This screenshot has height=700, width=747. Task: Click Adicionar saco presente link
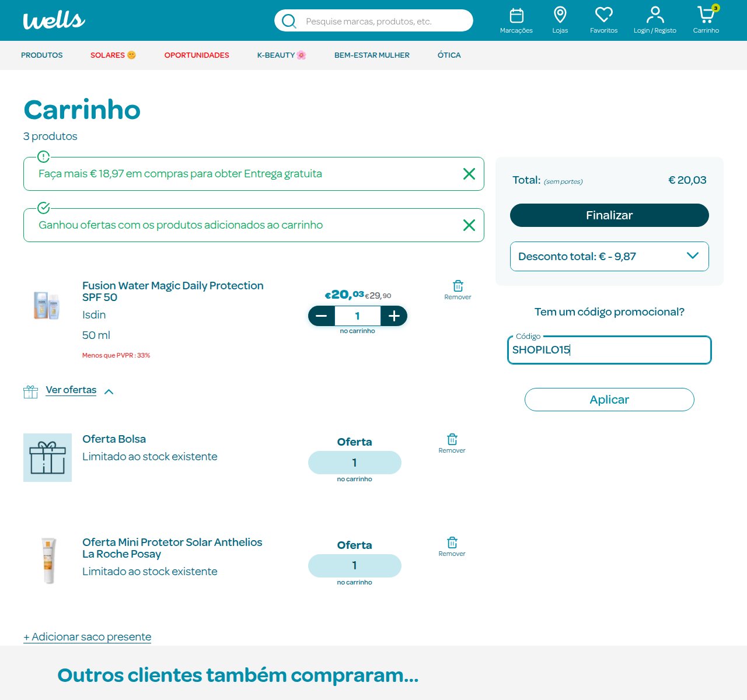pos(88,637)
